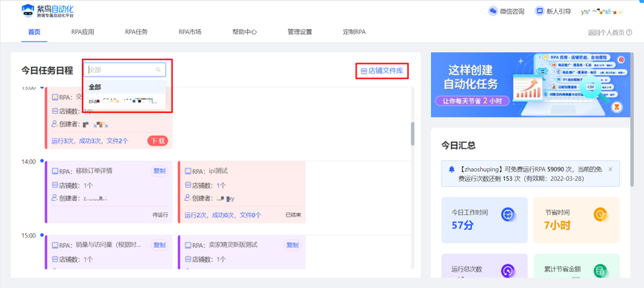Click 待运行 status on 移除订单详情 card

(x=160, y=214)
